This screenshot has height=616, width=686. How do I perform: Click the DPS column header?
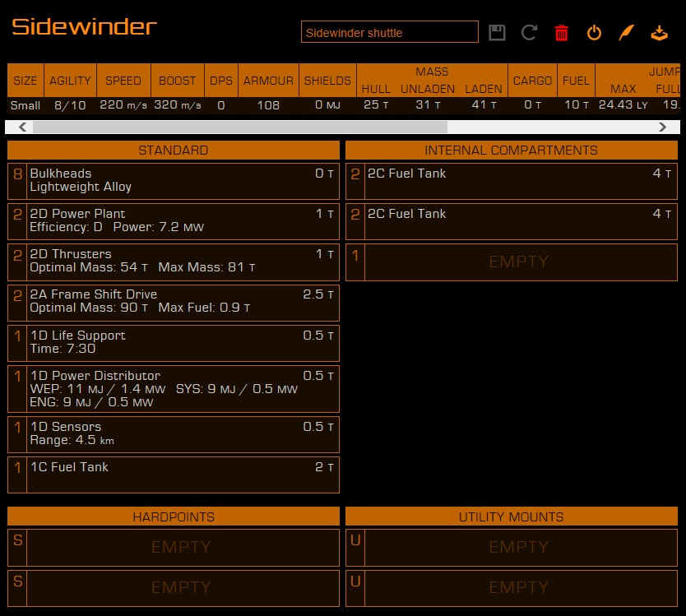pos(221,81)
